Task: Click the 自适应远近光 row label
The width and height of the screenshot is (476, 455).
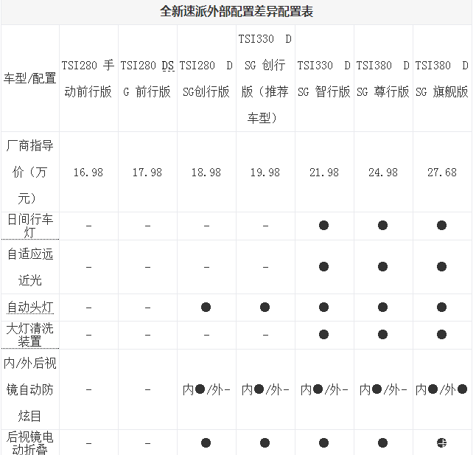Action: tap(29, 267)
